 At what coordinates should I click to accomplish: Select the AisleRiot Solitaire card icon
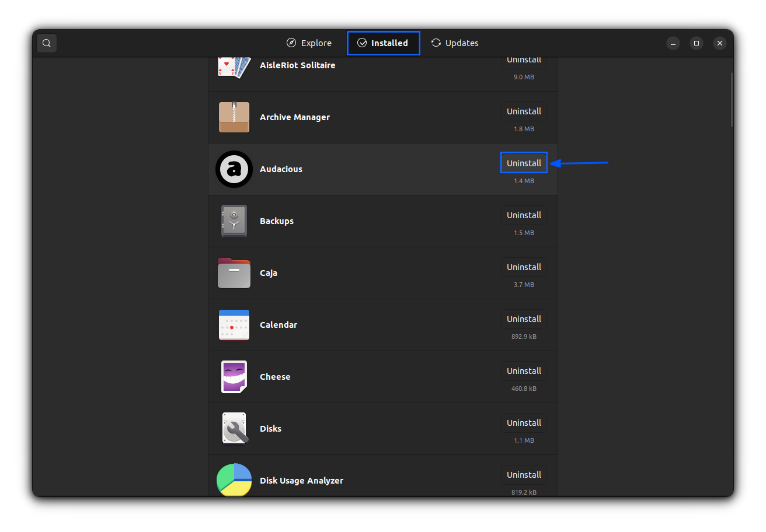pos(234,65)
